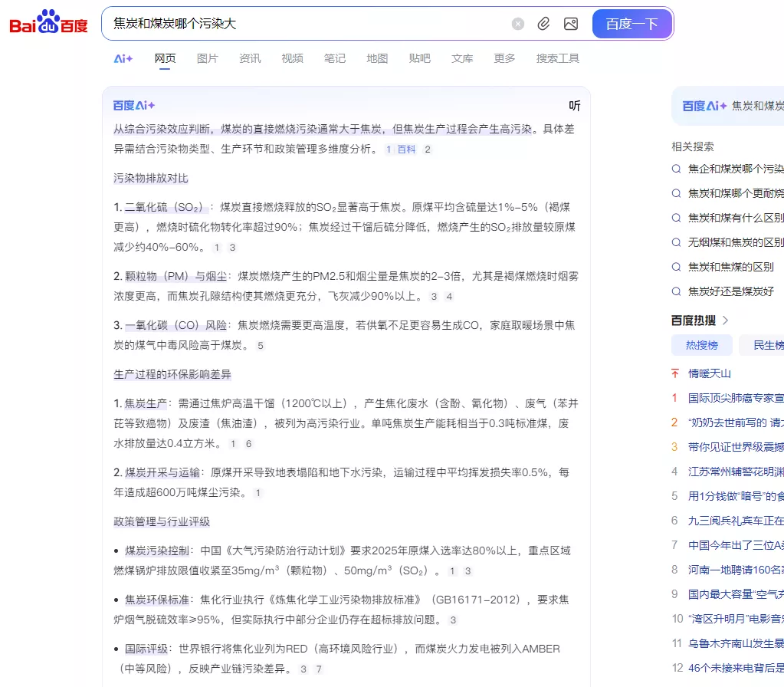Open the 视频 tab
784x687 pixels.
point(293,58)
